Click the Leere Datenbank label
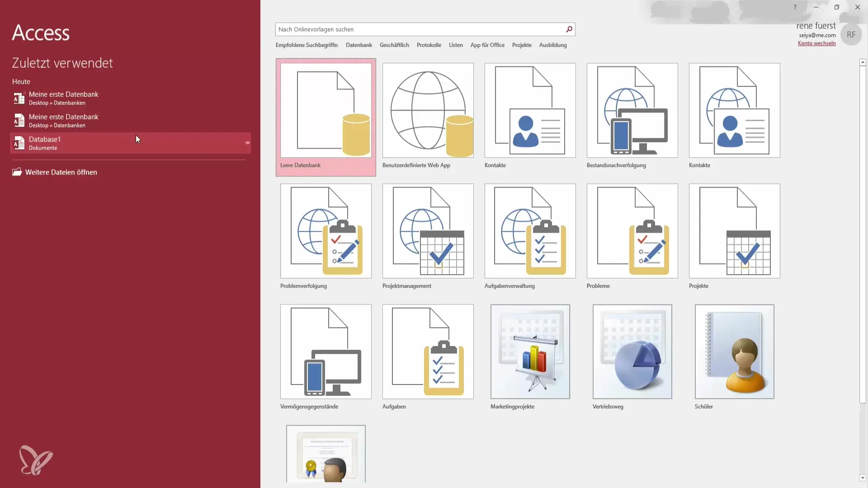This screenshot has width=868, height=488. click(x=300, y=165)
